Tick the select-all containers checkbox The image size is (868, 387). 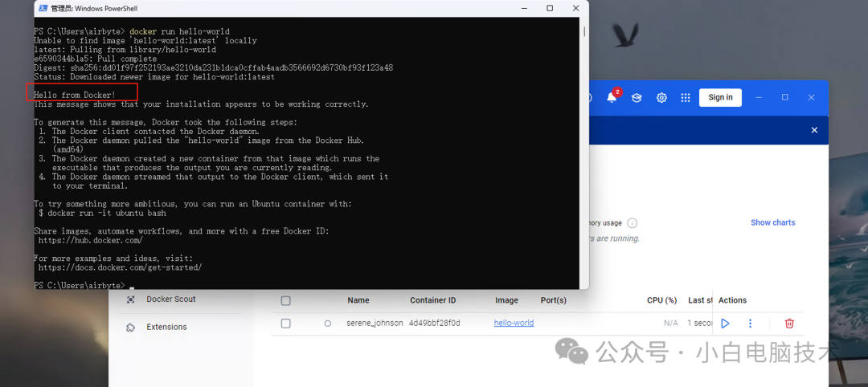click(285, 301)
